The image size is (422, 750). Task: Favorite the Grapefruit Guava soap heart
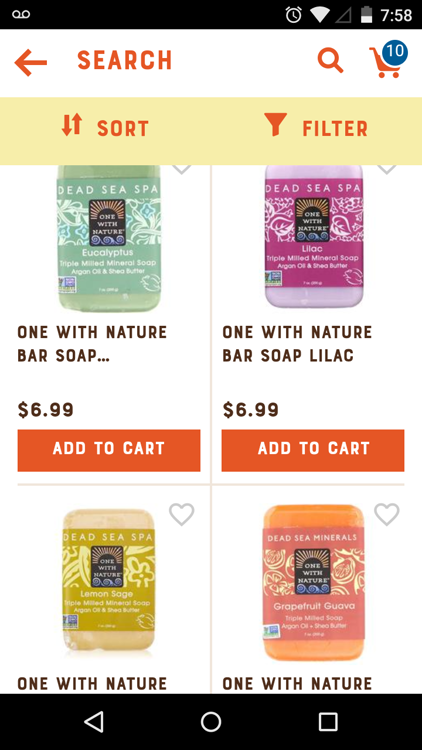(x=387, y=514)
